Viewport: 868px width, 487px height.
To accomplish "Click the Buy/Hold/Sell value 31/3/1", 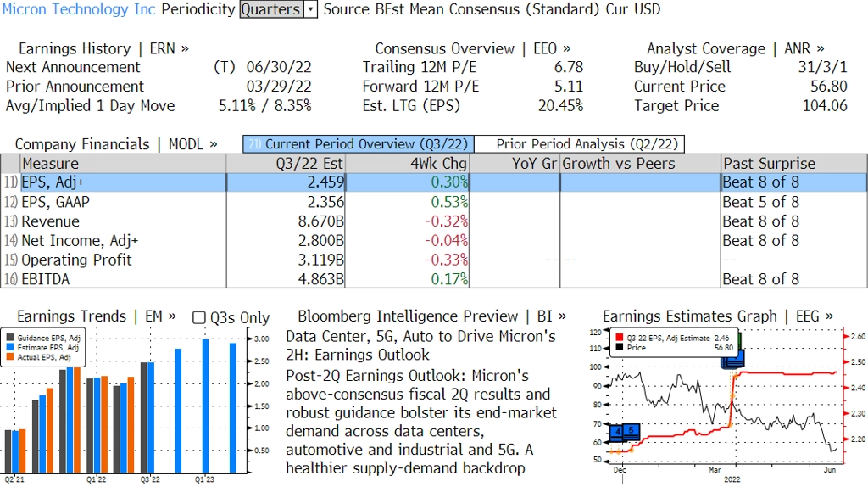I will pyautogui.click(x=822, y=67).
